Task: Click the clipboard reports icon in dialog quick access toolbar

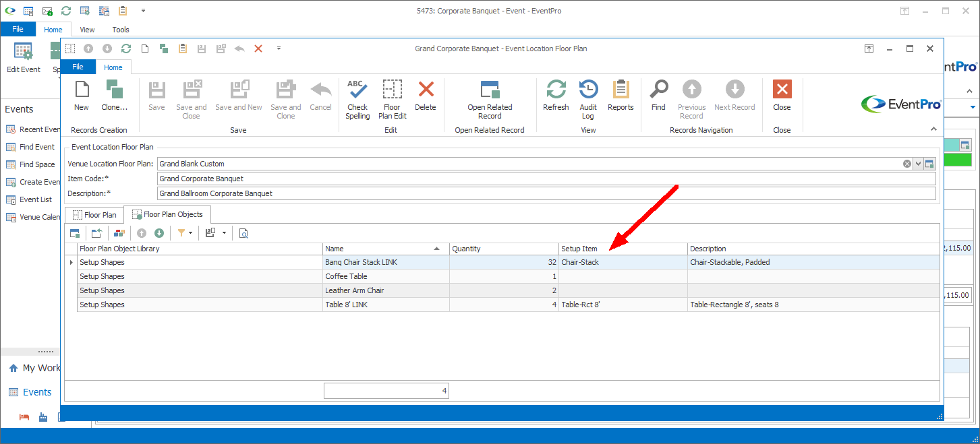Action: [183, 49]
